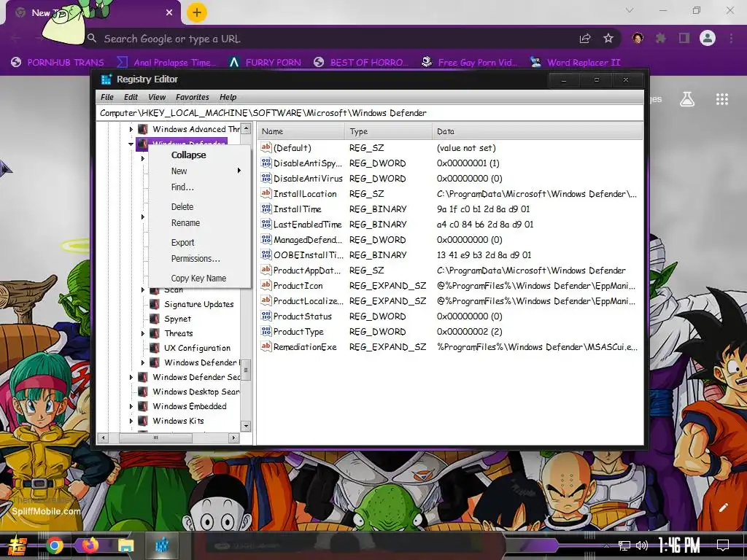Click the Signature Updates key folder icon
747x560 pixels.
click(x=155, y=304)
